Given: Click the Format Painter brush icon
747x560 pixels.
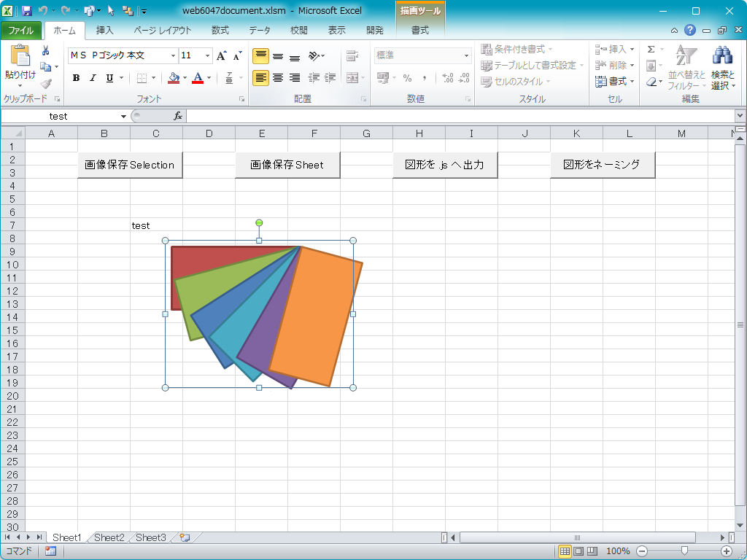Looking at the screenshot, I should (45, 83).
